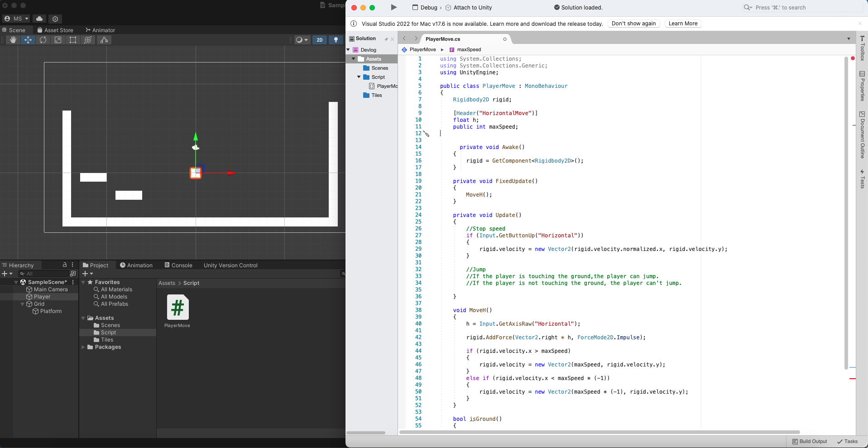Open the MS account dropdown

click(16, 19)
